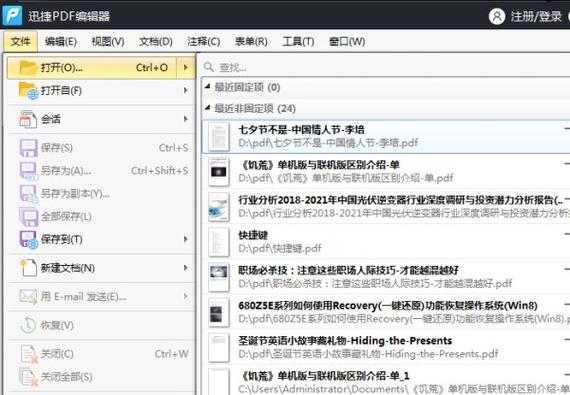Select recent file 七夕节不是-中国情人节-李培

pos(386,137)
